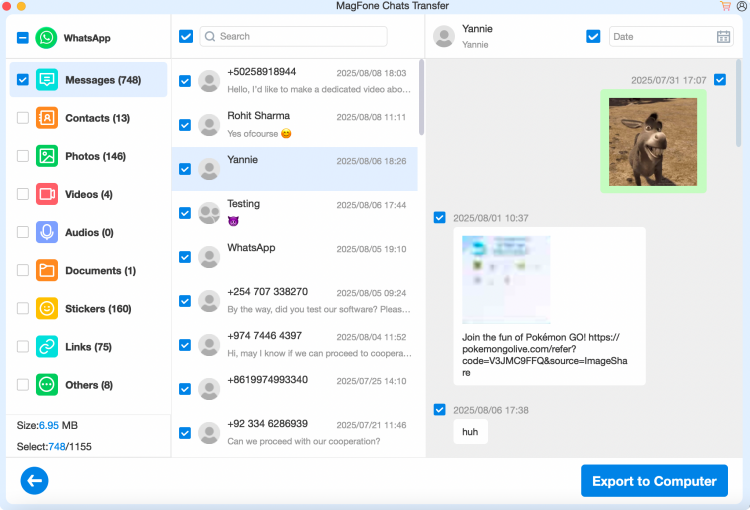The height and width of the screenshot is (510, 750).
Task: Select the +974 7446 4397 chat name
Action: click(x=265, y=336)
